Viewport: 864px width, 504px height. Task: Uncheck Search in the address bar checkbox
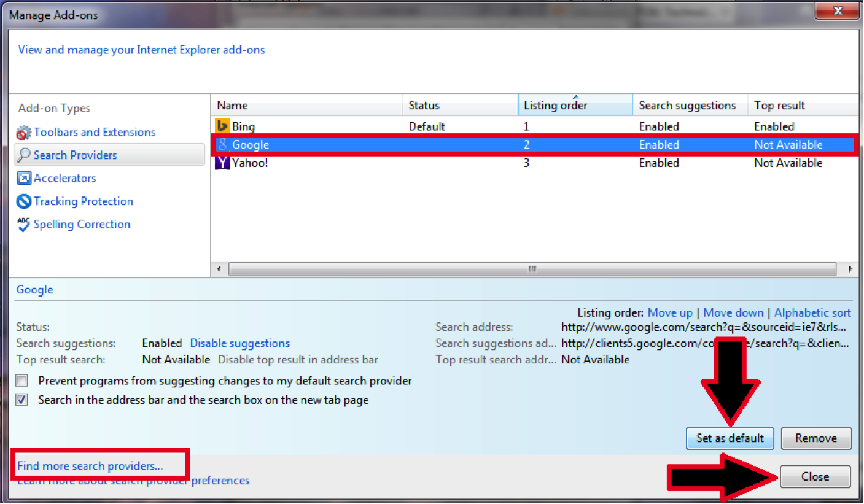(22, 400)
